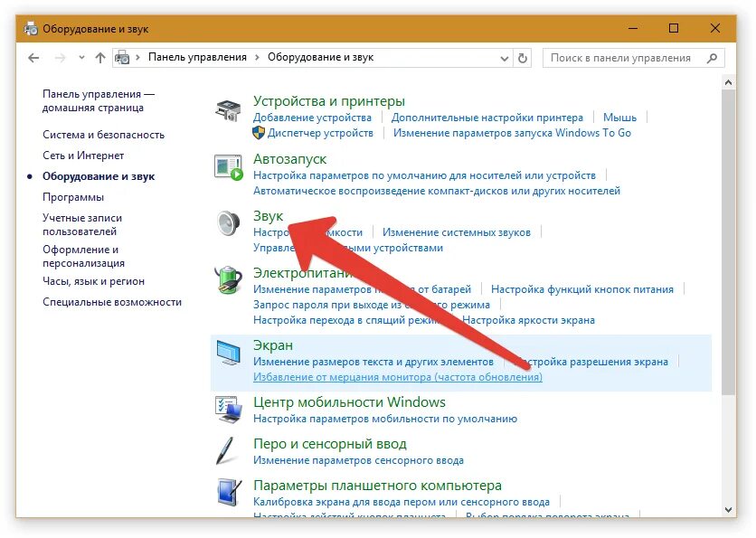This screenshot has width=756, height=538.
Task: Open Изменение размеров текста и других элементов
Action: point(373,362)
